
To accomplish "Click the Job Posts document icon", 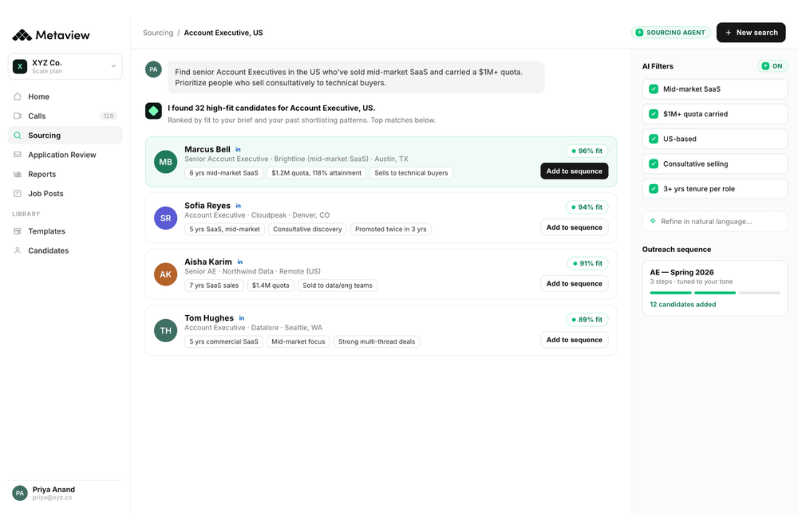I will pos(17,194).
